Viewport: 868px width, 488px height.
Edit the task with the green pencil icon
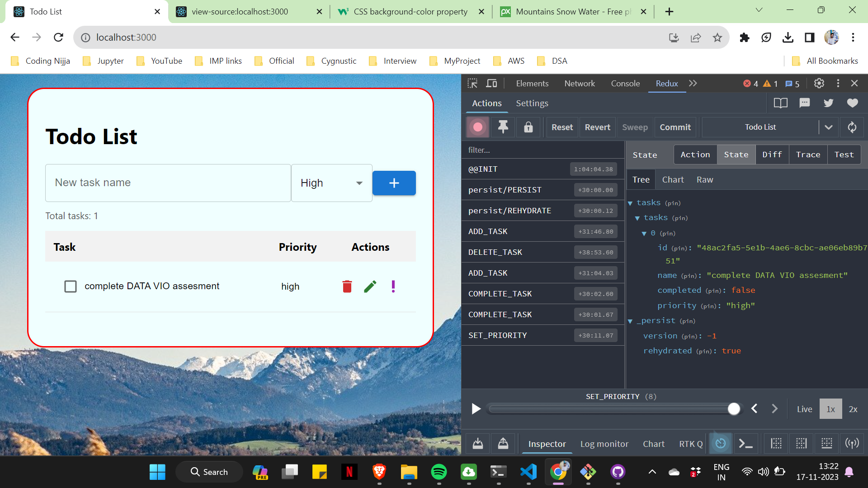(x=370, y=286)
